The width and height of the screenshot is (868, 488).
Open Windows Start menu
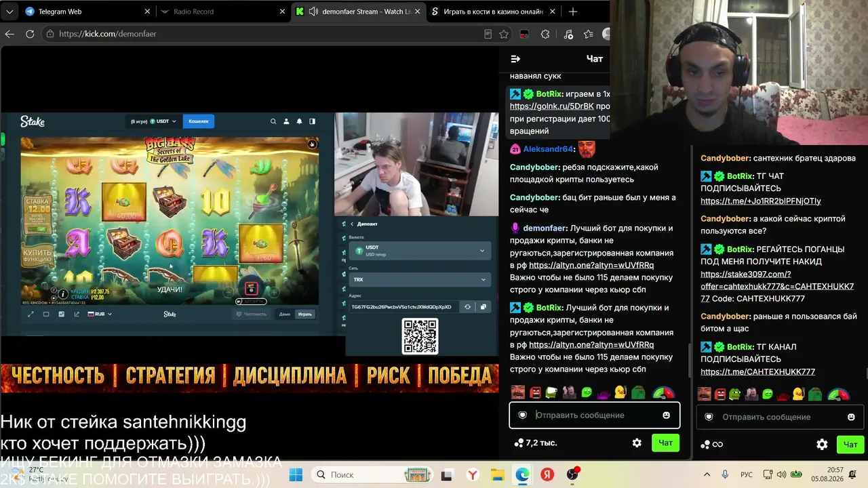pyautogui.click(x=296, y=474)
